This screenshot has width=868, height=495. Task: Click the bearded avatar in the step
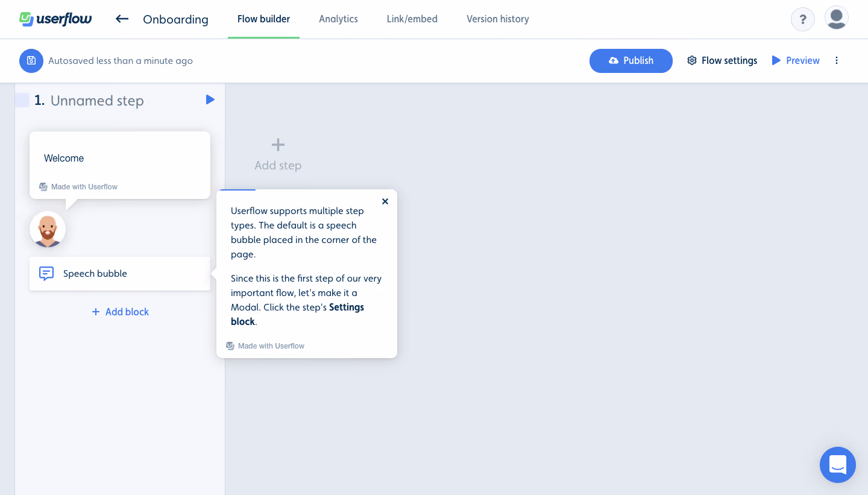coord(48,229)
